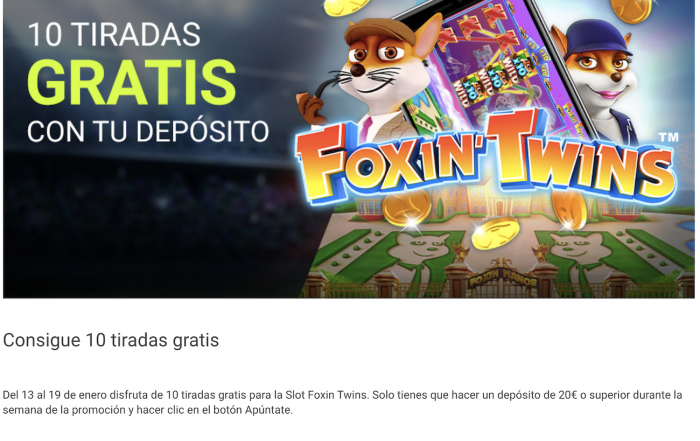This screenshot has height=441, width=700.
Task: Click 'Consigue 10 tiradas gratis' heading
Action: 111,340
